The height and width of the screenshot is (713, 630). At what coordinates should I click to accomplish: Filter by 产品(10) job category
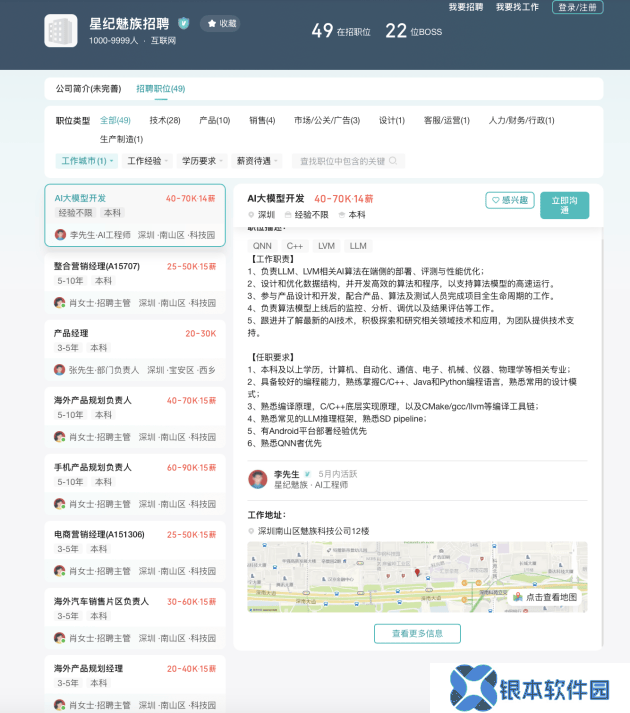click(214, 120)
